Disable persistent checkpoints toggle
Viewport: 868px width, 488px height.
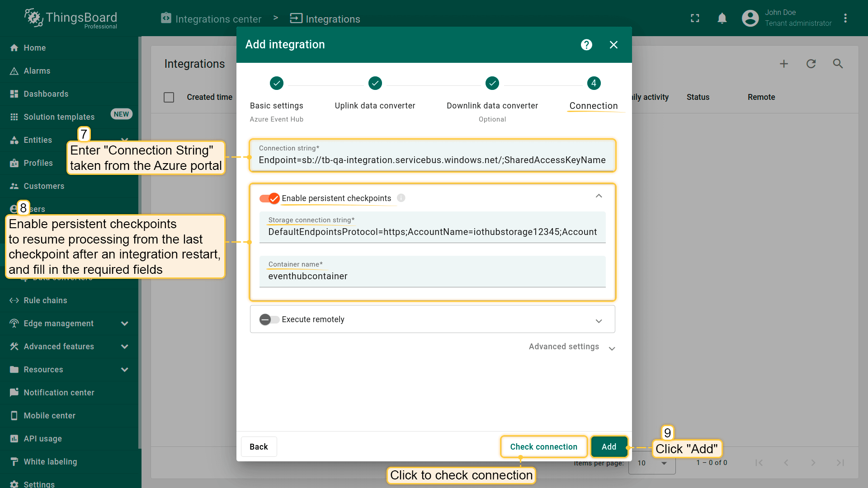(269, 198)
